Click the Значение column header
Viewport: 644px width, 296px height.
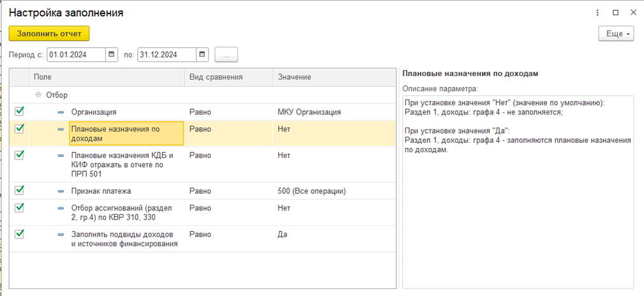point(334,77)
